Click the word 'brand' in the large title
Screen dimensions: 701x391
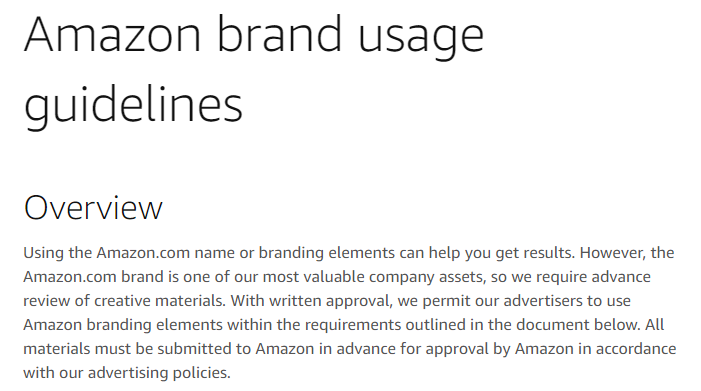coord(279,34)
